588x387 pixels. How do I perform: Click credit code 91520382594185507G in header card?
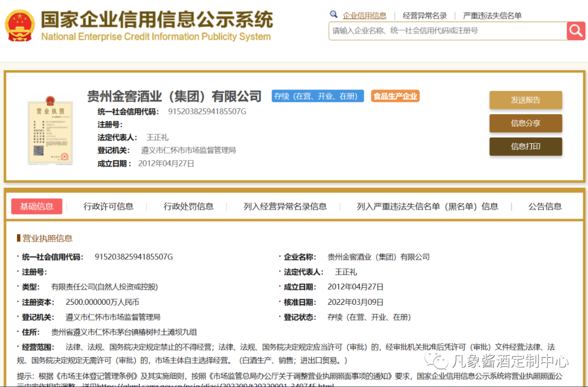(x=207, y=112)
